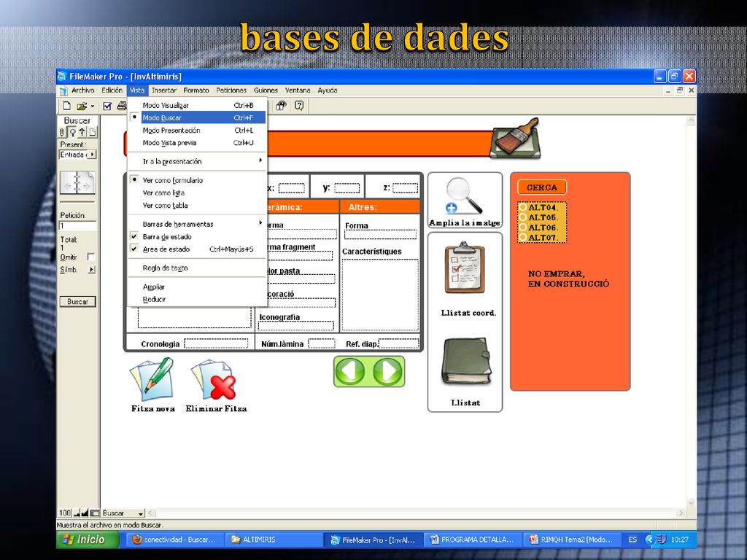747x560 pixels.
Task: Select the Find mode magnifier icon
Action: [x=72, y=132]
